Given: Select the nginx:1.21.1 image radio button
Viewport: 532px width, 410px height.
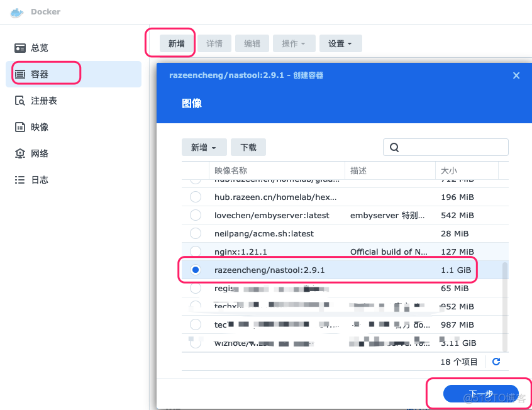Looking at the screenshot, I should 196,252.
